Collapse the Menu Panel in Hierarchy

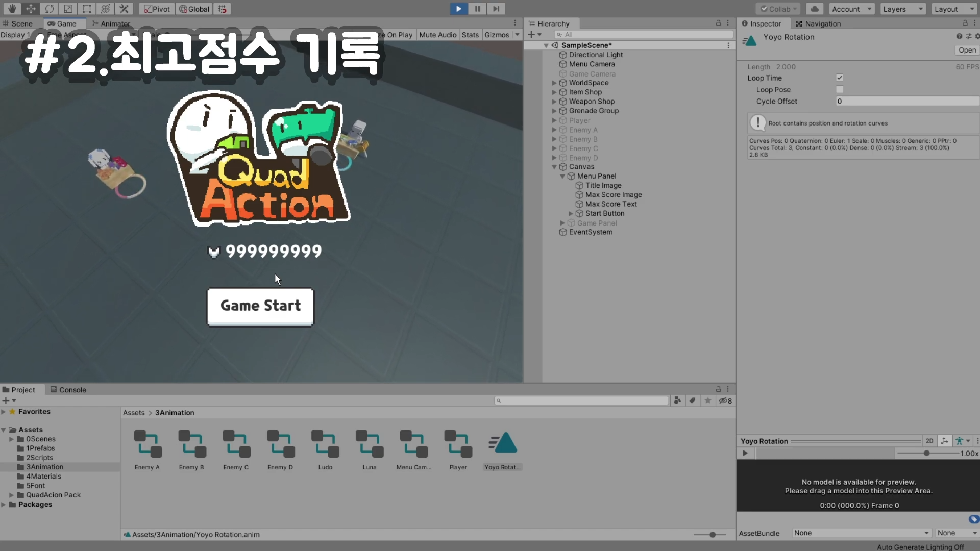coord(562,176)
